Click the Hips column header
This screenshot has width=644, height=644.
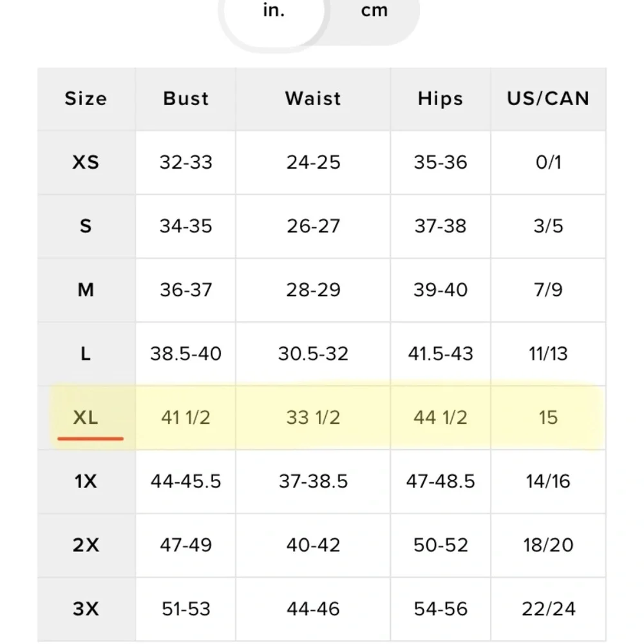(440, 99)
